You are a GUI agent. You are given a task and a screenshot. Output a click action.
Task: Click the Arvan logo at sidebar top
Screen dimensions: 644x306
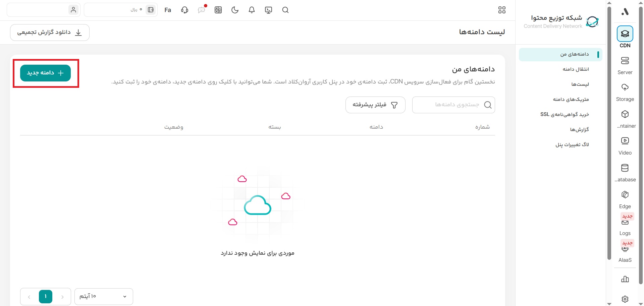click(625, 12)
